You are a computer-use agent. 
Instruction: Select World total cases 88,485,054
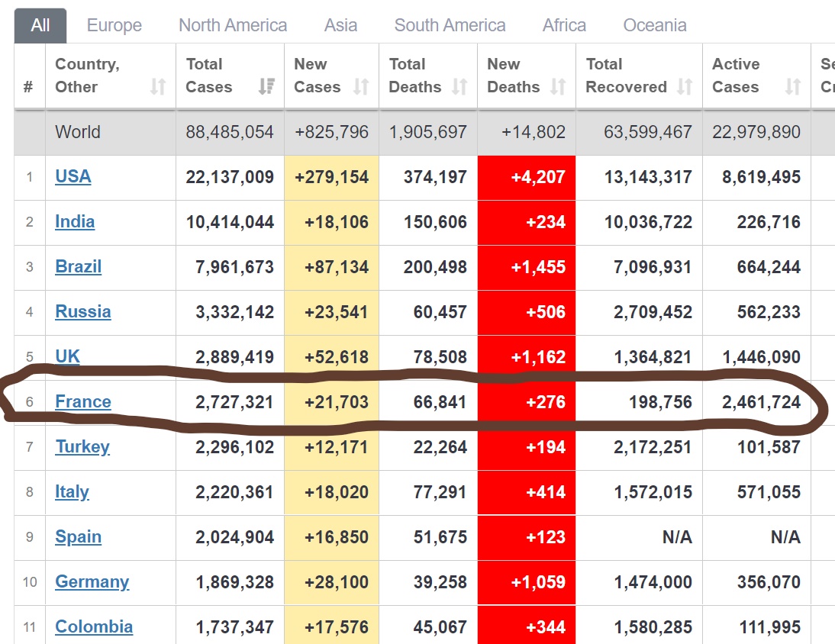point(230,132)
